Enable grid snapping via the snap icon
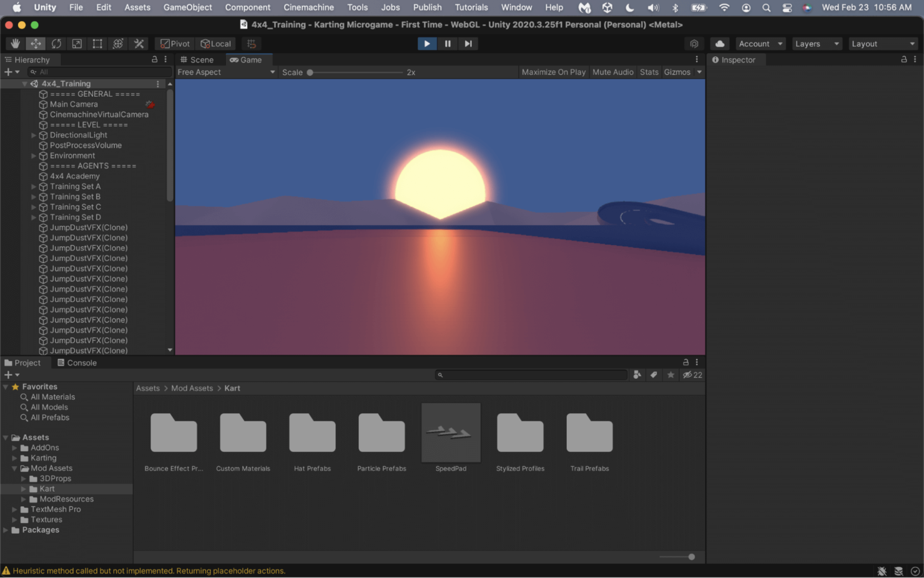The height and width of the screenshot is (578, 924). (x=252, y=43)
